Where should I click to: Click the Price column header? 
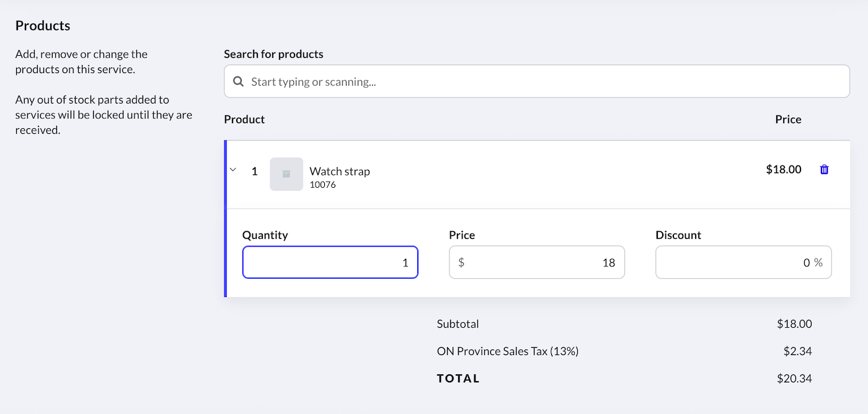pyautogui.click(x=788, y=119)
